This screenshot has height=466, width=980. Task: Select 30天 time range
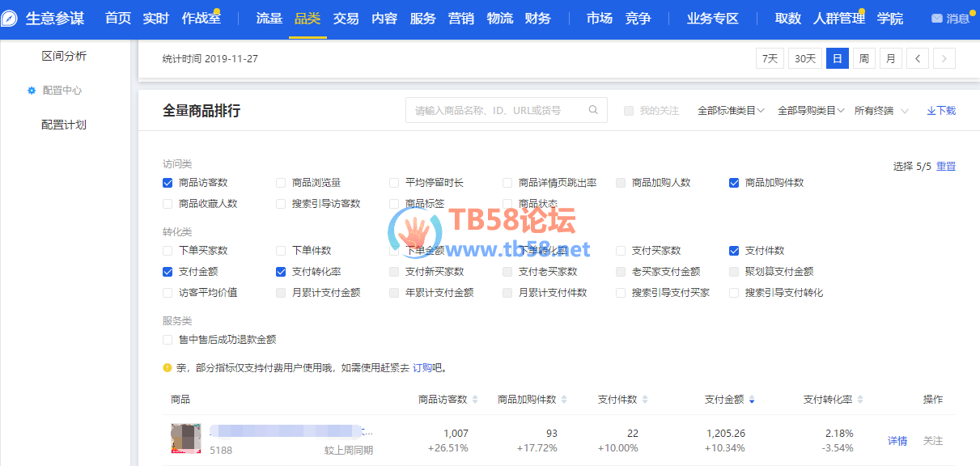(805, 58)
